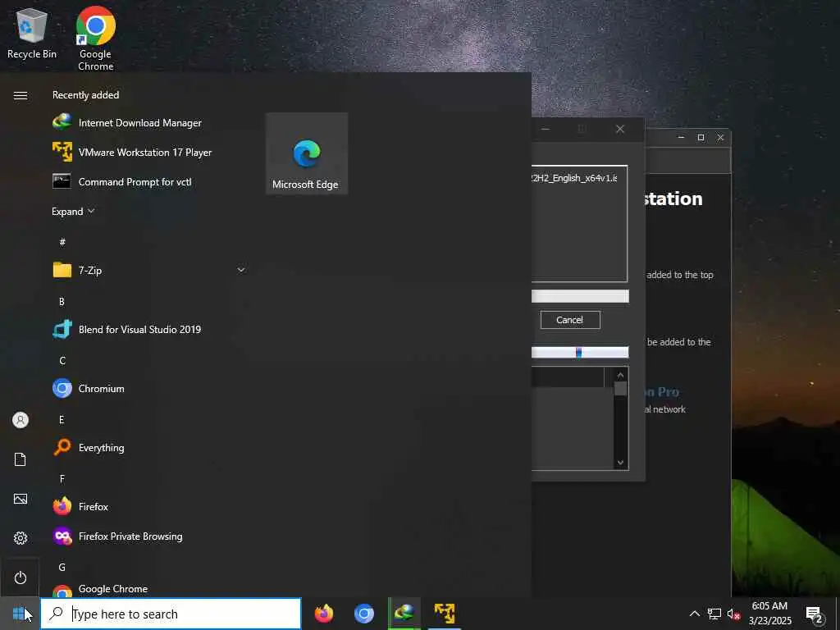The width and height of the screenshot is (840, 630).
Task: Click the Recently added heading
Action: click(85, 95)
